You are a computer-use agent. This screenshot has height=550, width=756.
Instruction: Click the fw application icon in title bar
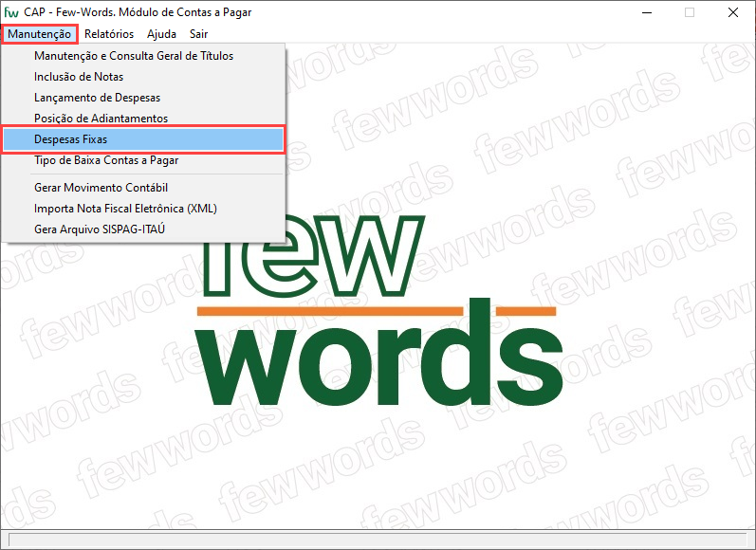11,12
